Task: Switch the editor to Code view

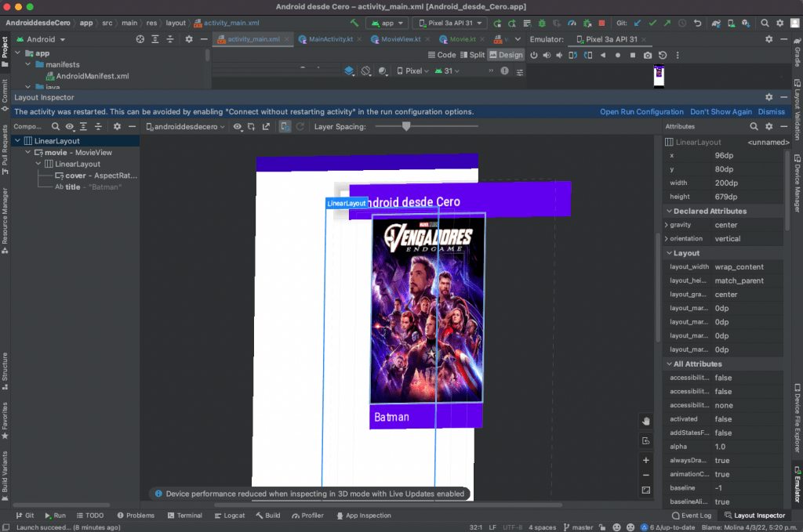Action: tap(441, 55)
